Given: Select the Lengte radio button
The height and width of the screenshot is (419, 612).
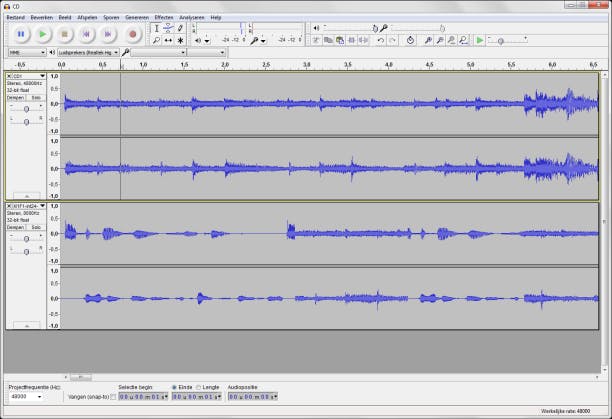Looking at the screenshot, I should click(x=199, y=387).
